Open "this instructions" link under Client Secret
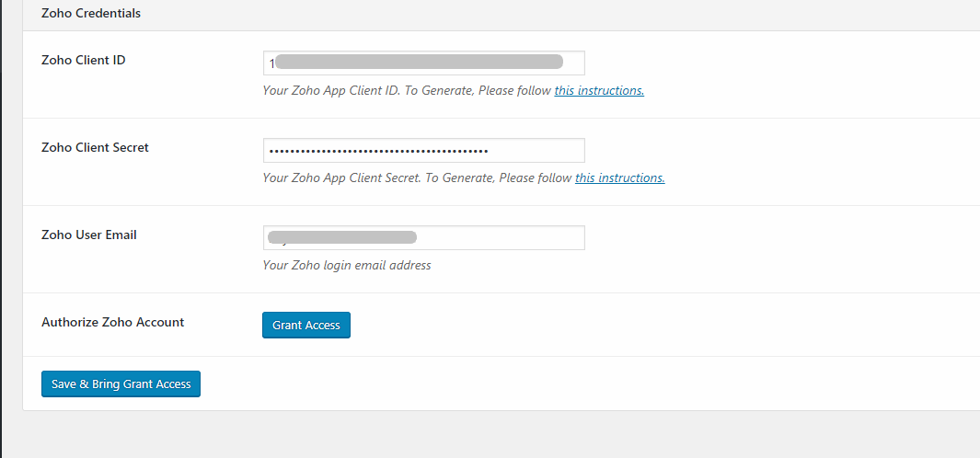This screenshot has height=458, width=980. click(619, 178)
